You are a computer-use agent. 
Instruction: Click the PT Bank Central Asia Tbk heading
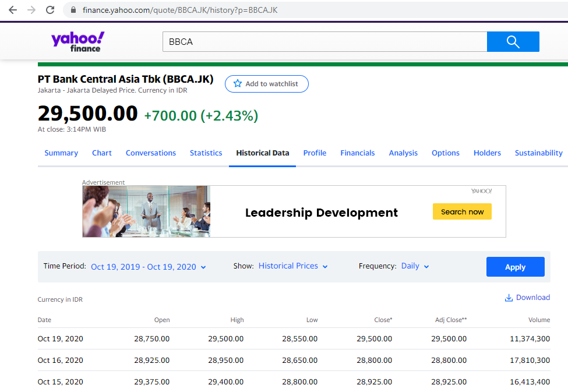[x=125, y=79]
